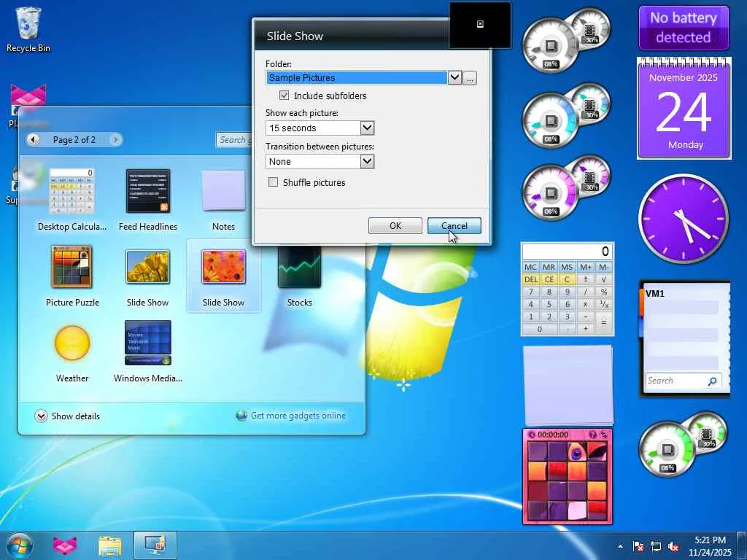
Task: Show the puzzle solution with question mark icon
Action: 592,435
